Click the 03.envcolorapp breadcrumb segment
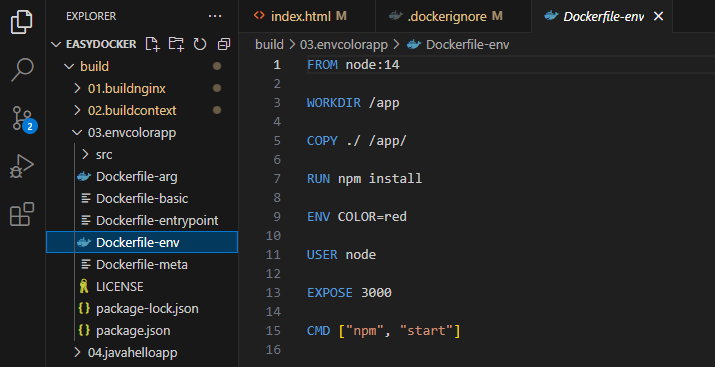This screenshot has width=715, height=367. point(344,45)
